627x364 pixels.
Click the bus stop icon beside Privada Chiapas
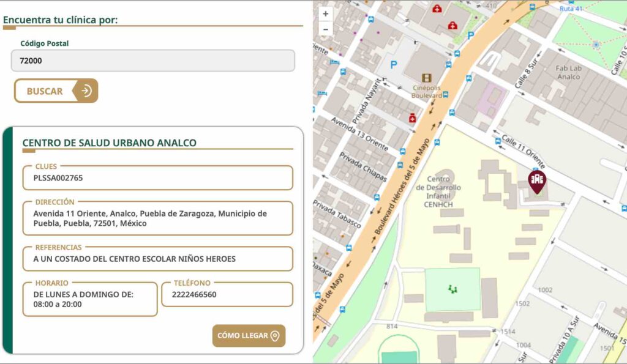(x=400, y=165)
